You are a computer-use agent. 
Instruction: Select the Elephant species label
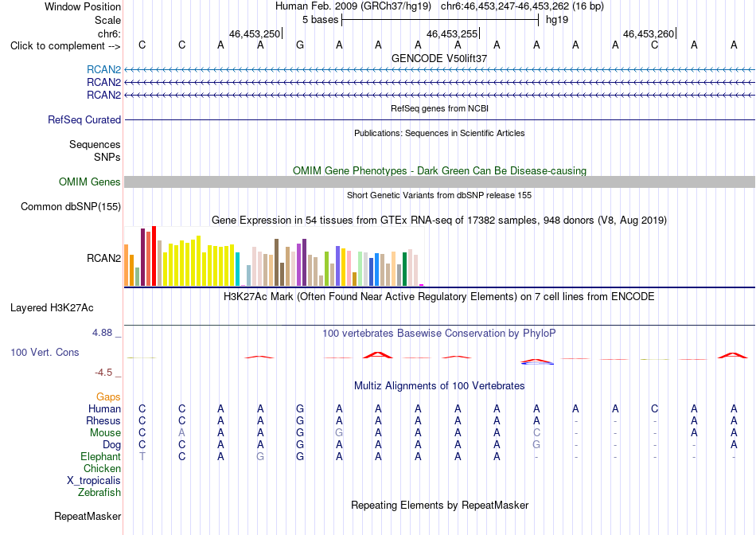[x=101, y=457]
